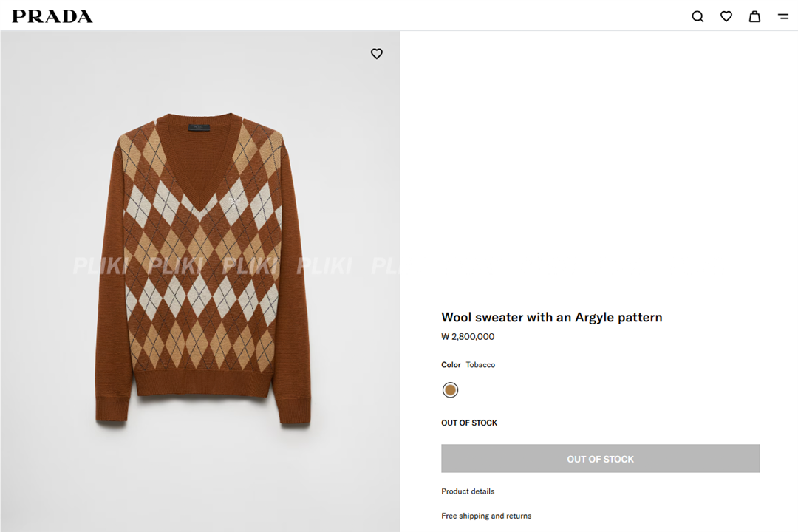Image resolution: width=798 pixels, height=532 pixels.
Task: Open the search icon in header
Action: click(698, 16)
